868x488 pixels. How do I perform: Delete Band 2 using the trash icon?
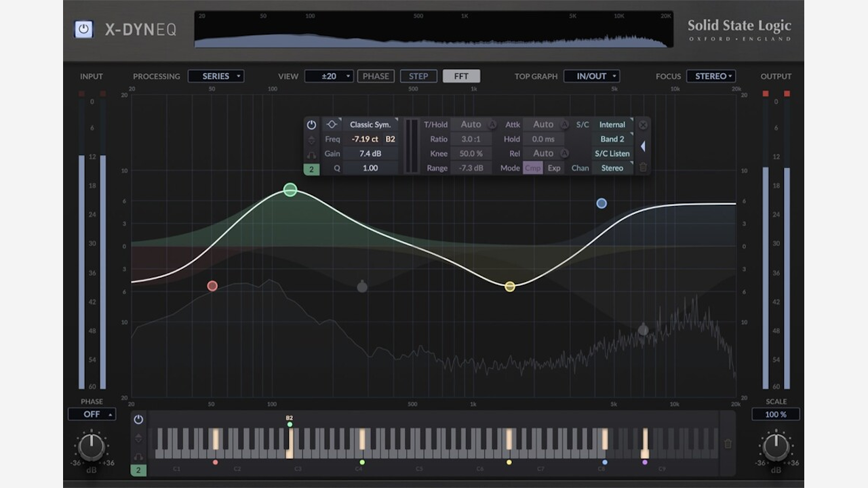[643, 167]
